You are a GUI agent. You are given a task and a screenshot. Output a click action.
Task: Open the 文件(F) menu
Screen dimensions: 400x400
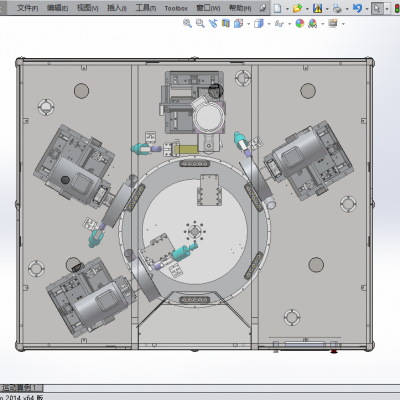(27, 8)
